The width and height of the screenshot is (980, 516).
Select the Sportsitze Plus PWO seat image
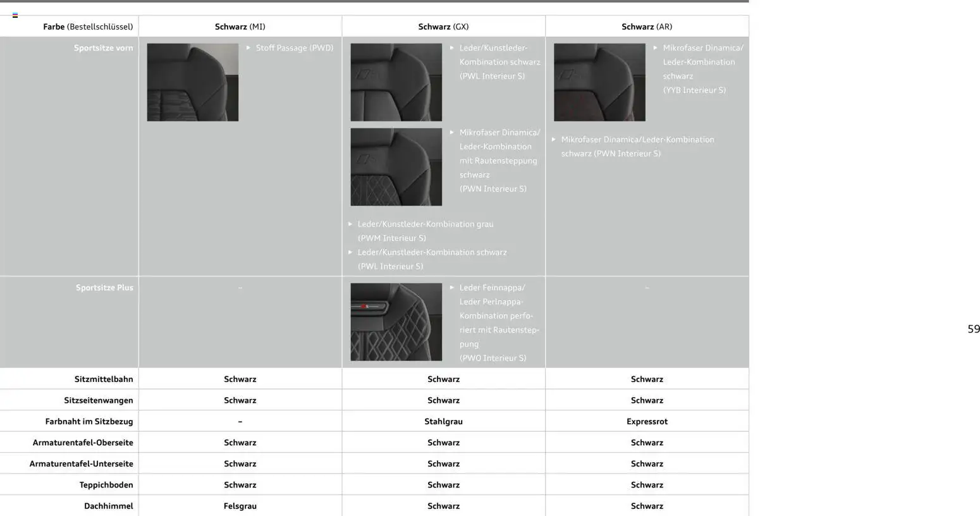point(396,322)
